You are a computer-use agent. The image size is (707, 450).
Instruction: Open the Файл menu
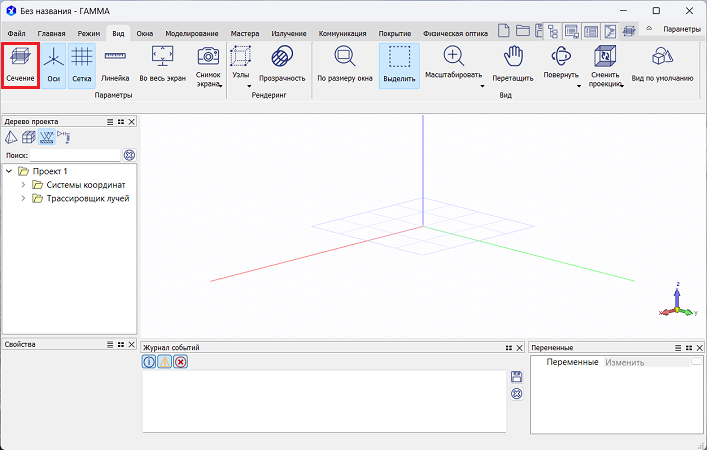(x=16, y=33)
